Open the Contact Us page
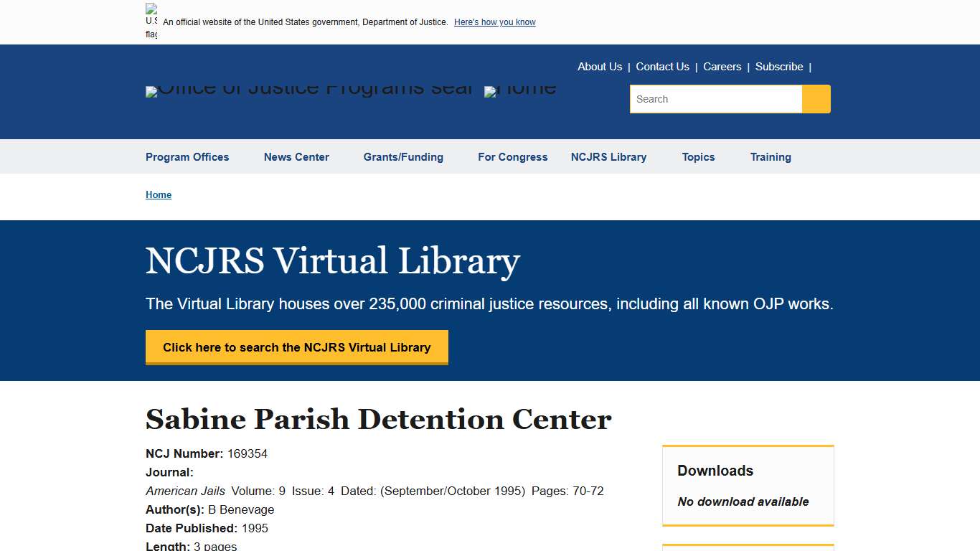This screenshot has height=551, width=980. point(662,66)
